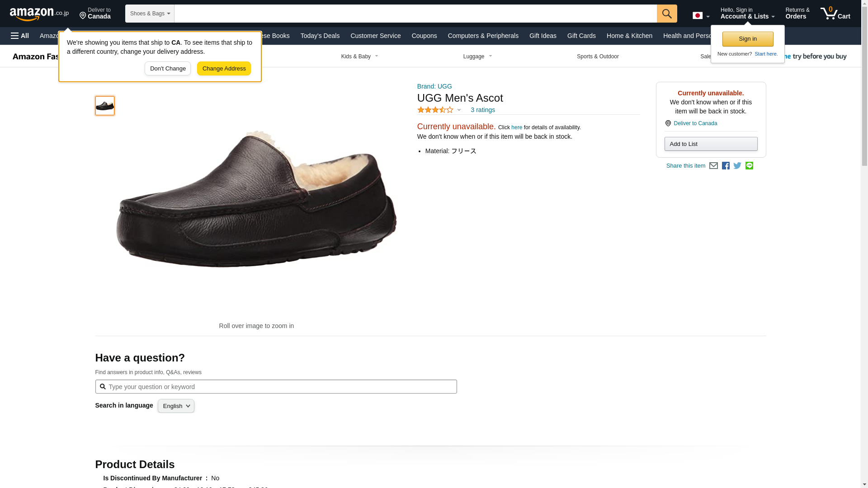Image resolution: width=868 pixels, height=488 pixels.
Task: Open Today's Deals tab
Action: (x=320, y=36)
